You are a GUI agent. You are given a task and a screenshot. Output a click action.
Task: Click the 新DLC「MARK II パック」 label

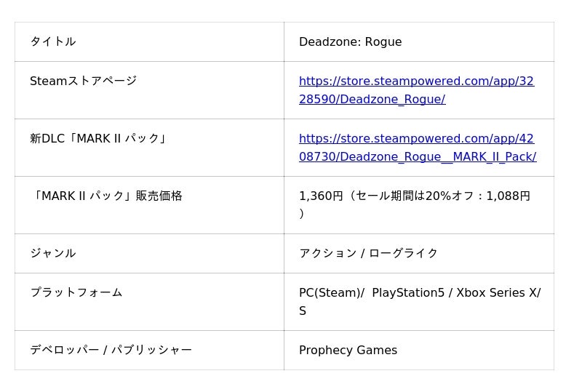99,139
